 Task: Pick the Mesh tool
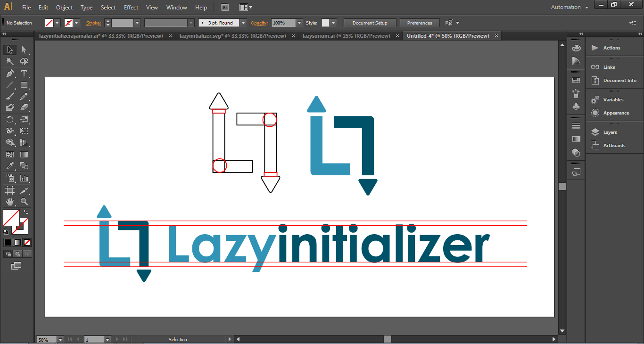pyautogui.click(x=9, y=155)
